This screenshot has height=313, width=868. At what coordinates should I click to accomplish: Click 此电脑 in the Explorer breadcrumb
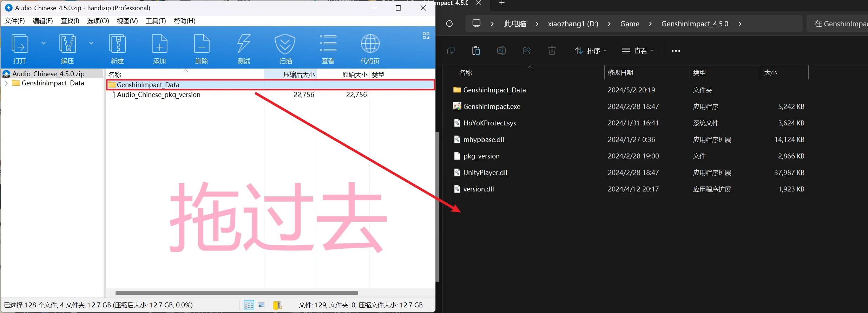pyautogui.click(x=515, y=24)
